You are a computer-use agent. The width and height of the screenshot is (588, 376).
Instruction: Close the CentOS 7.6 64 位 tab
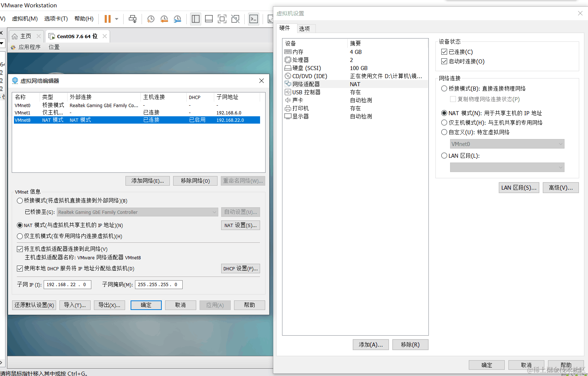(x=105, y=36)
